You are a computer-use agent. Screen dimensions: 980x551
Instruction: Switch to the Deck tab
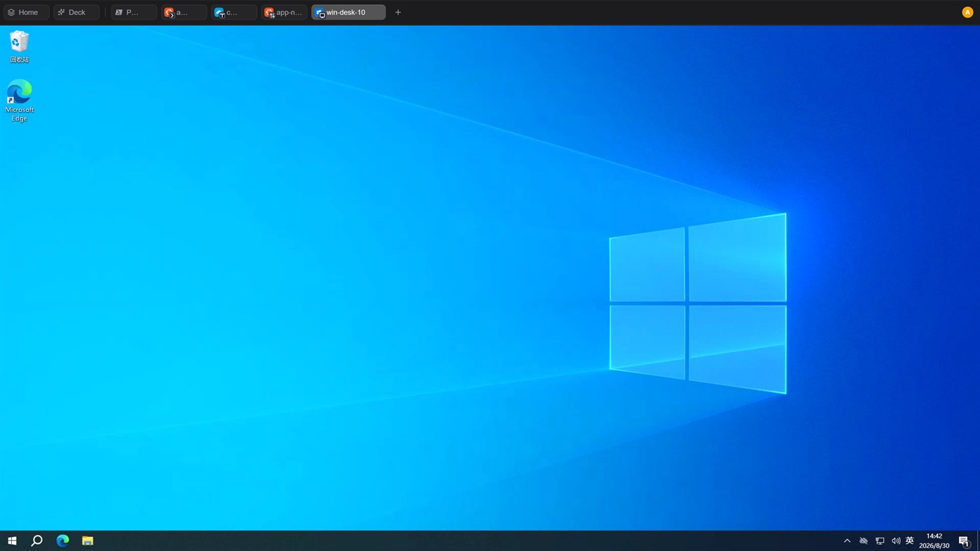click(x=76, y=12)
